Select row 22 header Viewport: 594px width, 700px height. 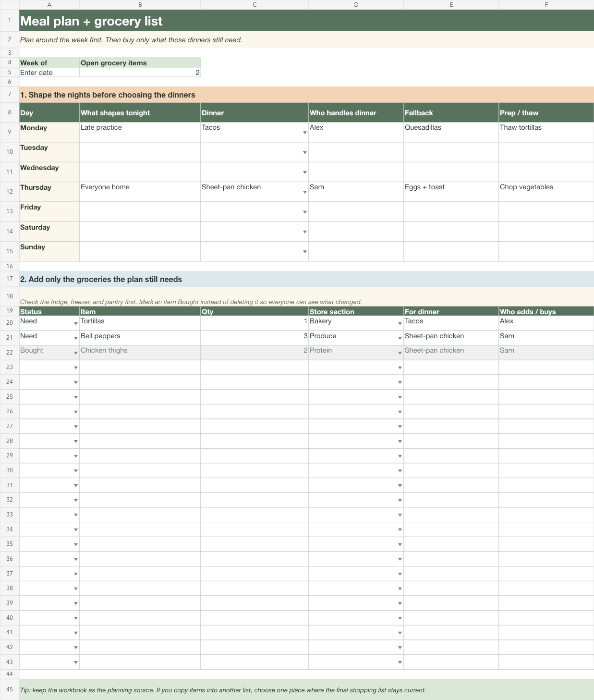[10, 353]
